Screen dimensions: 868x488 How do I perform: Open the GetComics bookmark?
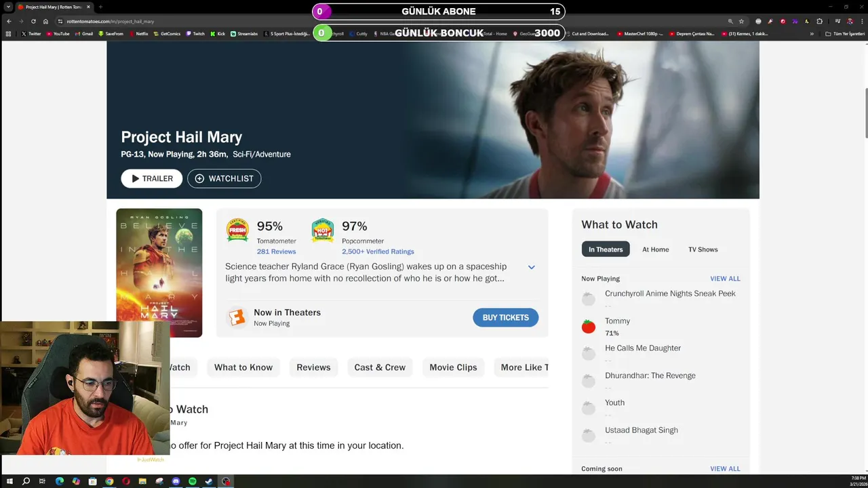[167, 33]
